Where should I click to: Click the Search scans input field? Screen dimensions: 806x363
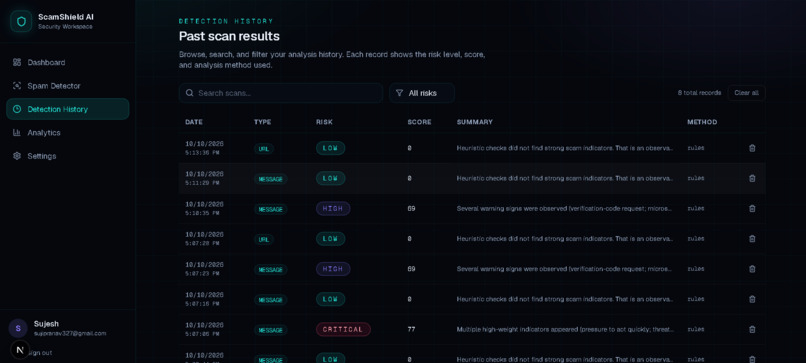point(281,93)
